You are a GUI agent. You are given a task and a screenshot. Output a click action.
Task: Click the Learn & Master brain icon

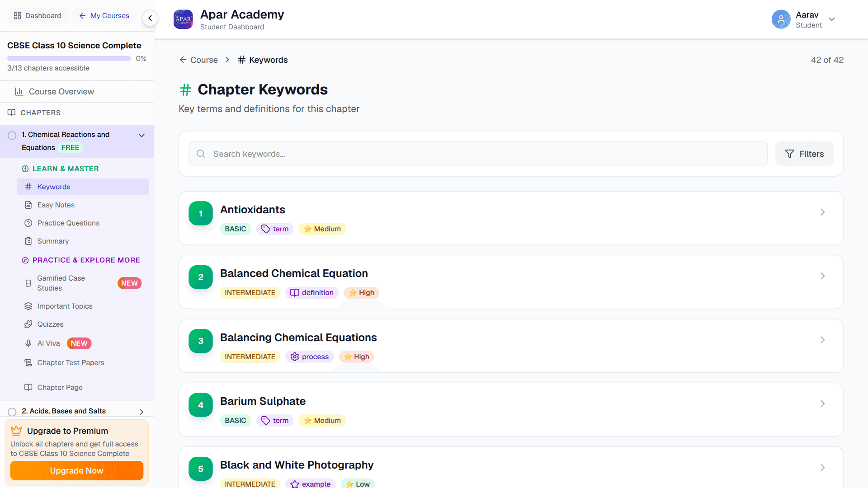click(x=25, y=169)
